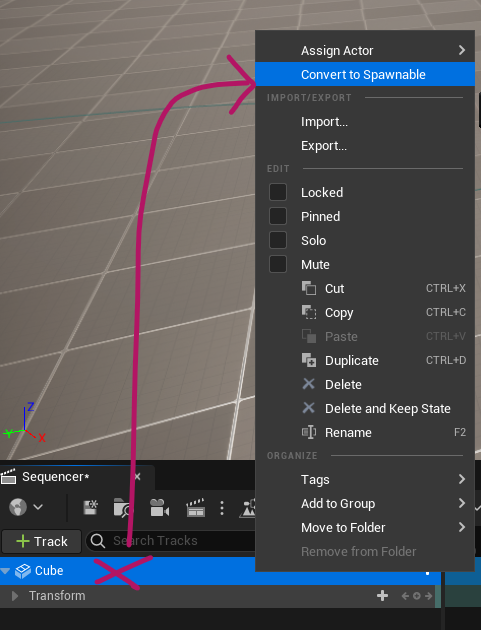
Task: Enable the Locked checkbox
Action: (278, 192)
